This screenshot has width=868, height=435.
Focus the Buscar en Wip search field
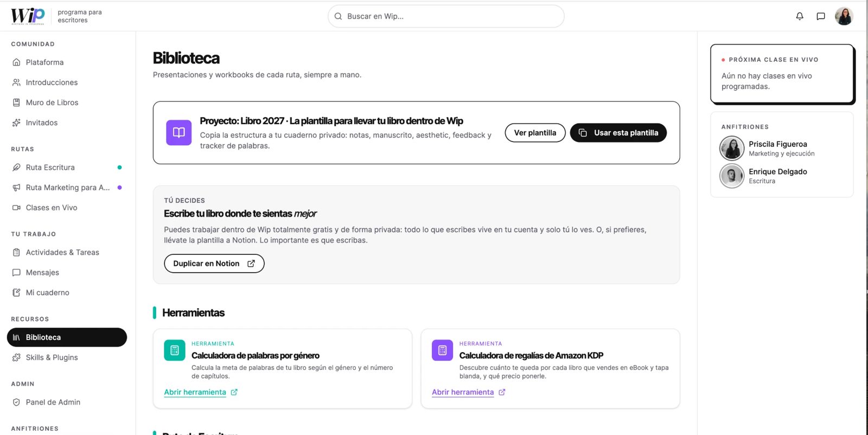pyautogui.click(x=446, y=16)
